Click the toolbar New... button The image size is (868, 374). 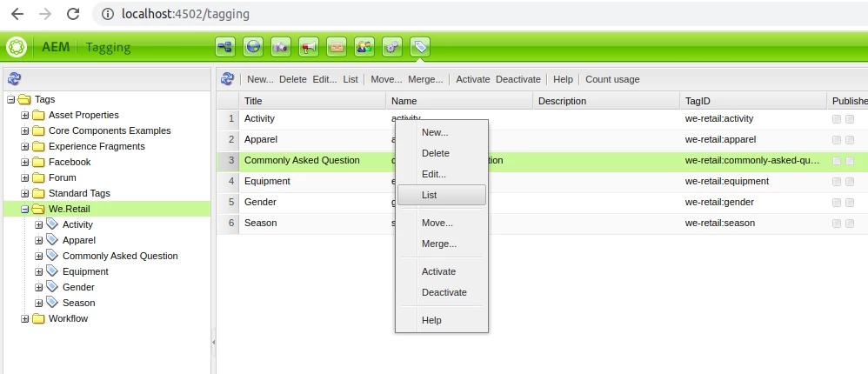(260, 79)
